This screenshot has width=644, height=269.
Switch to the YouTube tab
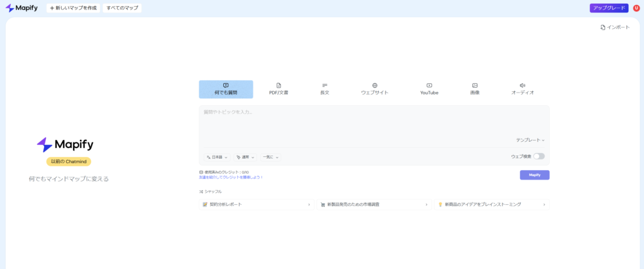[x=429, y=89]
